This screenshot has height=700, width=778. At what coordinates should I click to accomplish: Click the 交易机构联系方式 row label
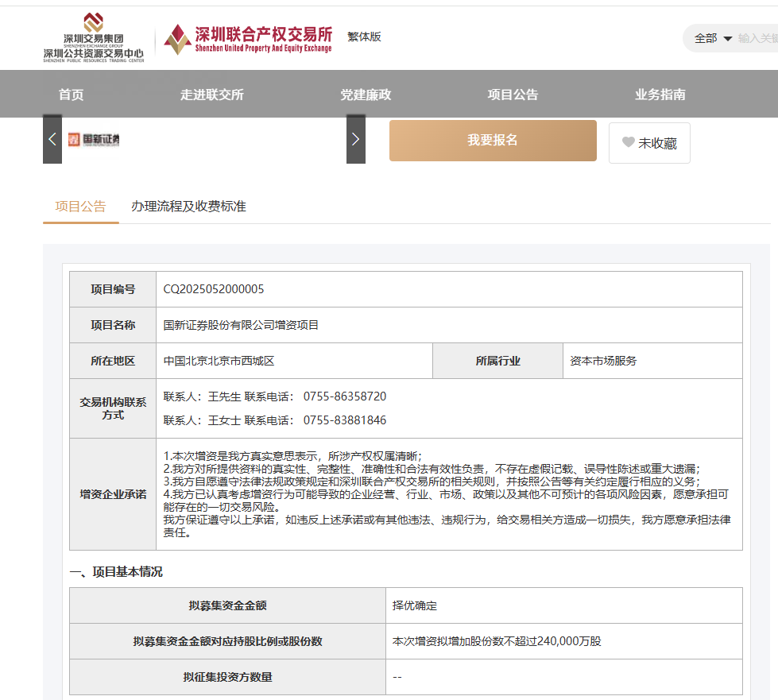(x=113, y=408)
